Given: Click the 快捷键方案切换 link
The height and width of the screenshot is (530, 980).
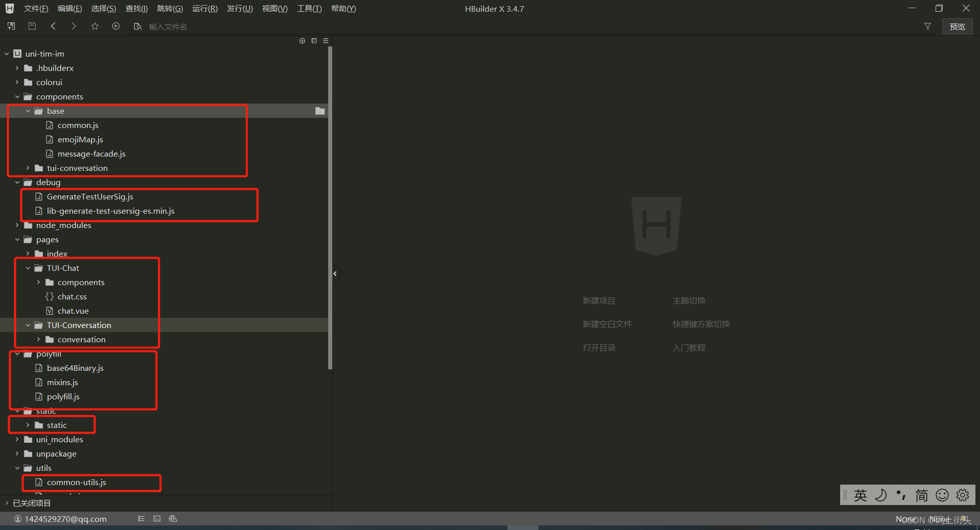Looking at the screenshot, I should point(701,324).
